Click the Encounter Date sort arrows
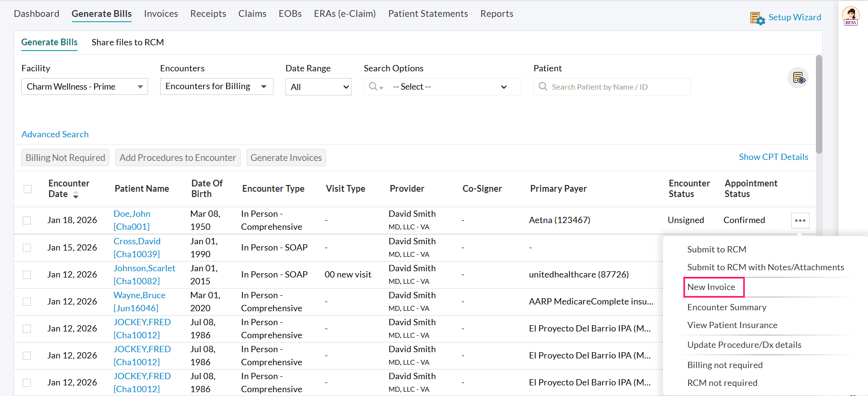868x396 pixels. click(76, 195)
